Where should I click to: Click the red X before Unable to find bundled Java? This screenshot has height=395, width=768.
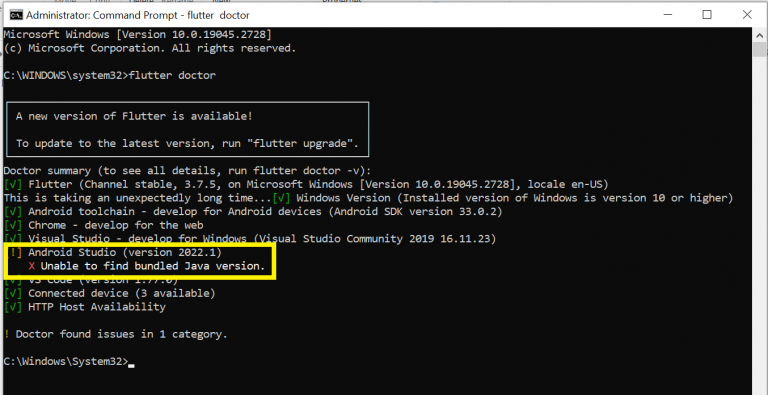point(32,266)
